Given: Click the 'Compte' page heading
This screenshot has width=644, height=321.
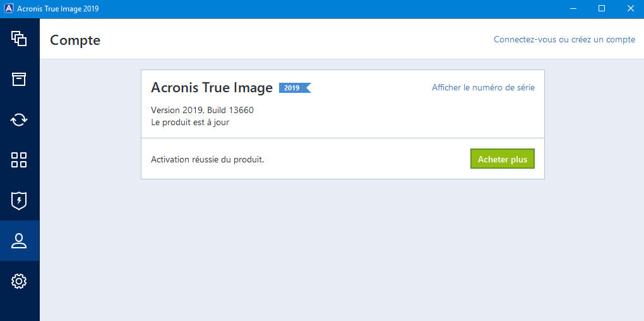Looking at the screenshot, I should (75, 40).
